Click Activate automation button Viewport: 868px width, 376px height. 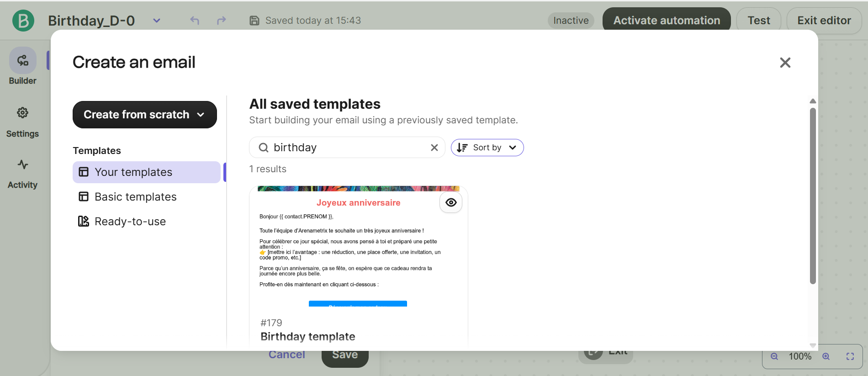(666, 21)
